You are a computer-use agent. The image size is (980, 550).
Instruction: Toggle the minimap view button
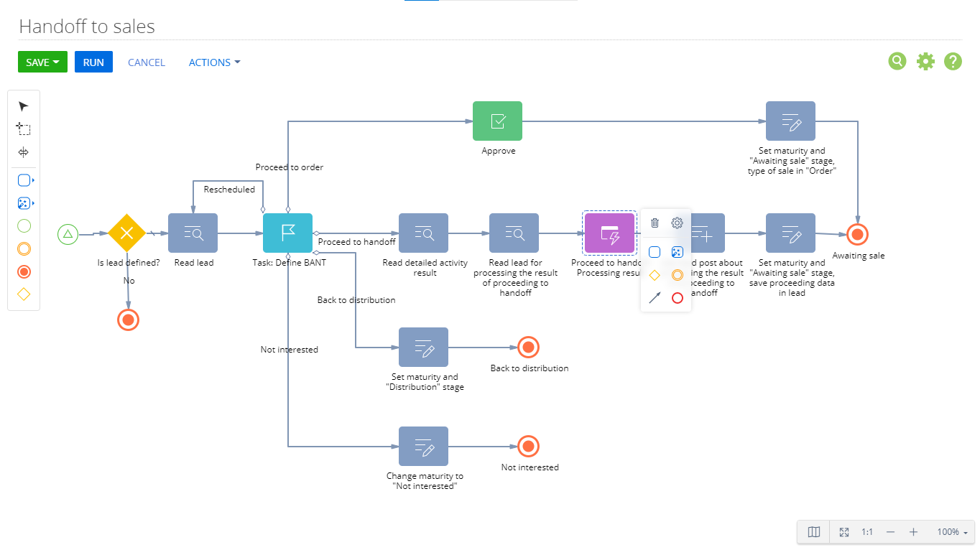click(x=814, y=532)
